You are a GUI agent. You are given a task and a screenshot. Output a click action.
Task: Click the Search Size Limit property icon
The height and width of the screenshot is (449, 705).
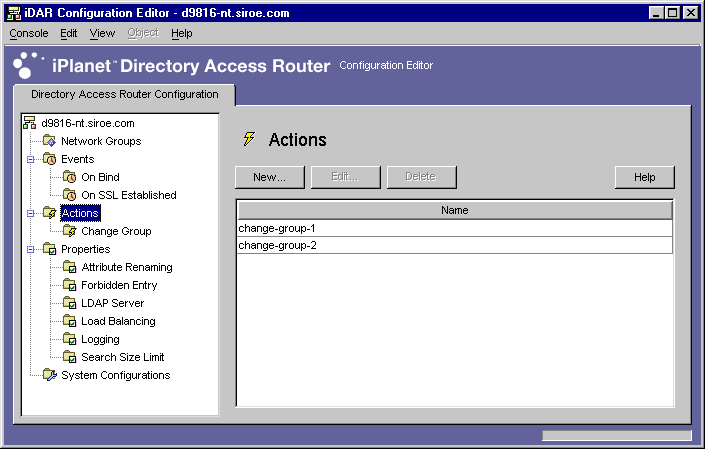[x=70, y=357]
